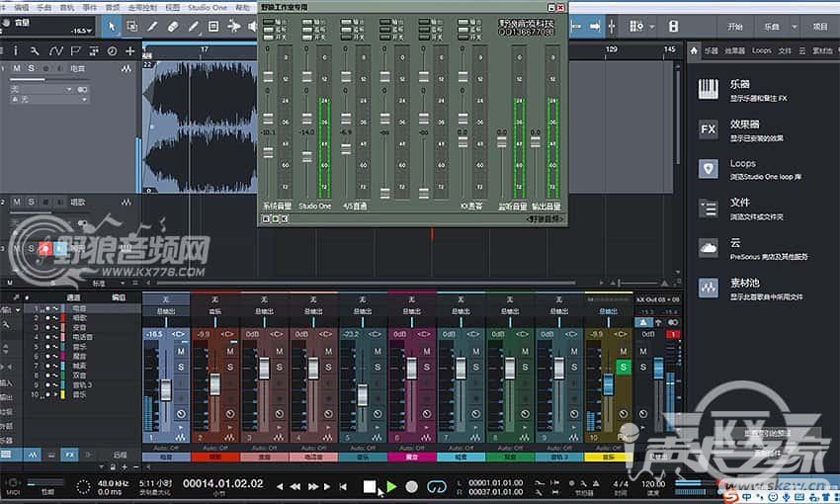The image size is (840, 504).
Task: Open the Studio One menu
Action: pyautogui.click(x=208, y=8)
